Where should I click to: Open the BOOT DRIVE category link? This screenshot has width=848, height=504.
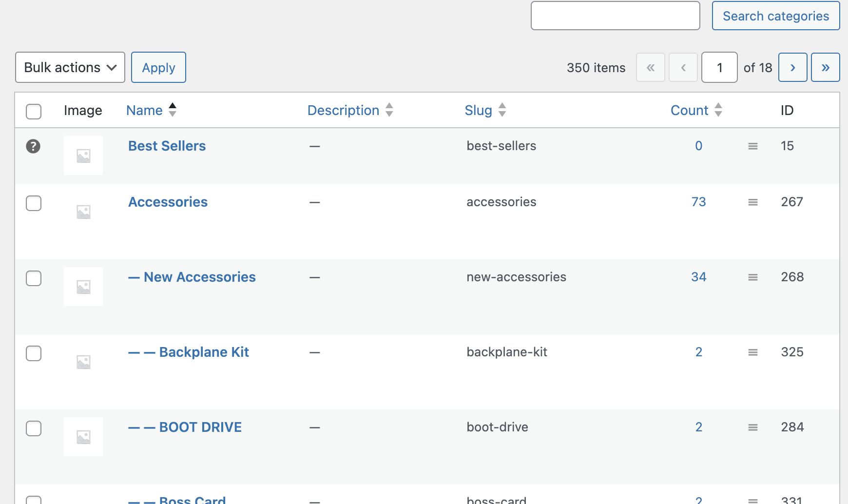coord(185,427)
